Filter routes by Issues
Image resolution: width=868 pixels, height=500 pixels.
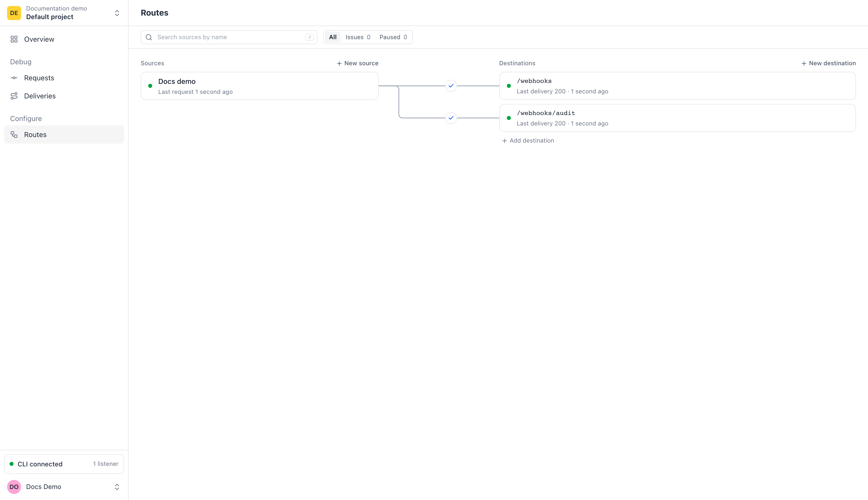tap(358, 37)
